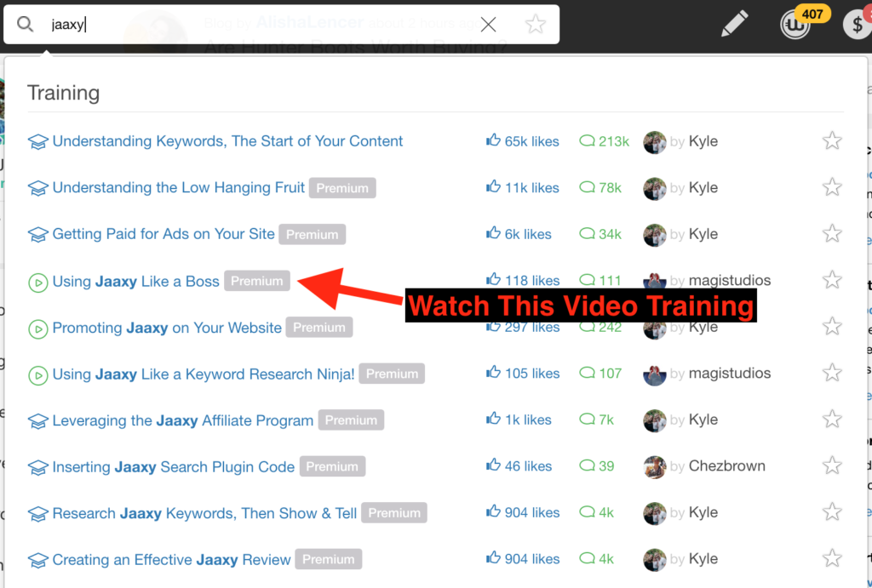Click the search magnifier icon
The width and height of the screenshot is (872, 588).
[25, 25]
